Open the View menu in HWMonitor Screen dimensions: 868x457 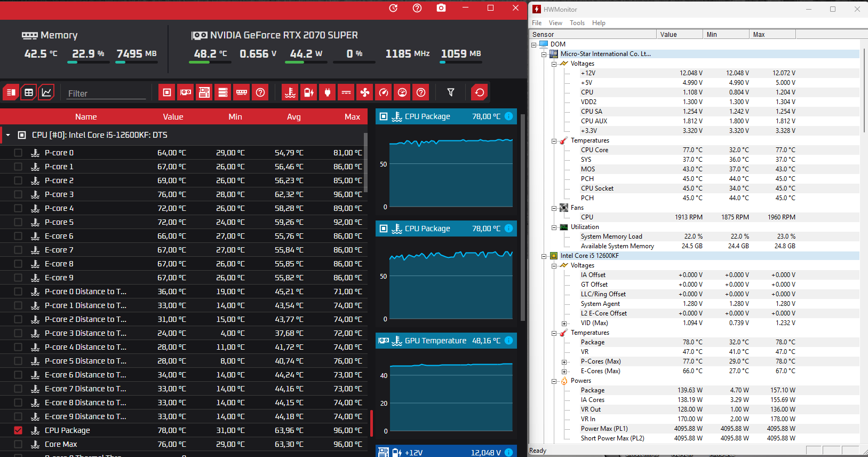pyautogui.click(x=555, y=23)
